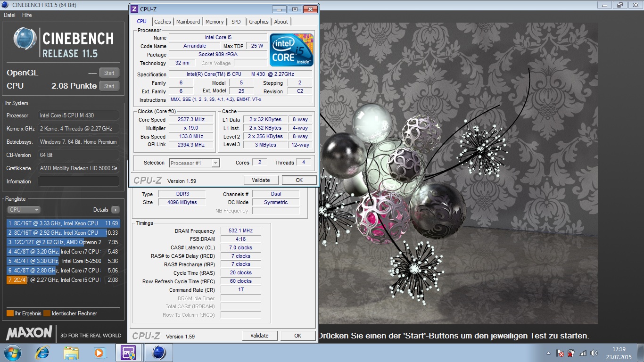Viewport: 644px width, 362px height.
Task: Open the CPU ranking type dropdown
Action: click(x=24, y=210)
